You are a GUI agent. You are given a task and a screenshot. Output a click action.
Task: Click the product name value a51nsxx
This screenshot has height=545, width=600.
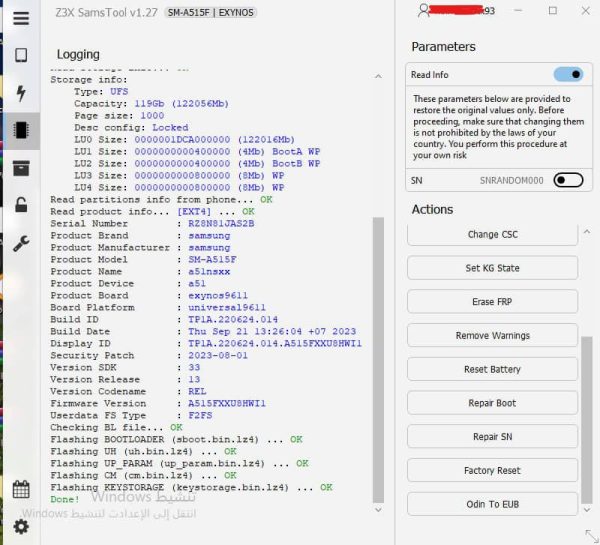click(209, 272)
